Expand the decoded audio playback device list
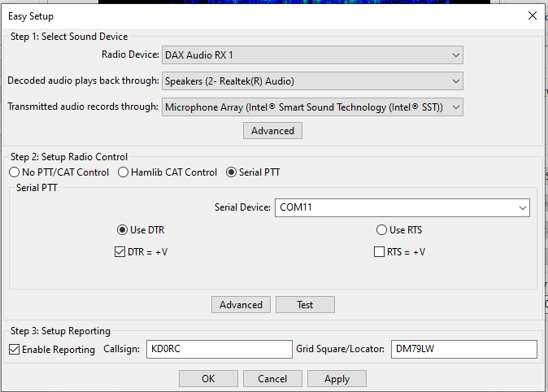Screen dimensions: 548x392 (312, 81)
